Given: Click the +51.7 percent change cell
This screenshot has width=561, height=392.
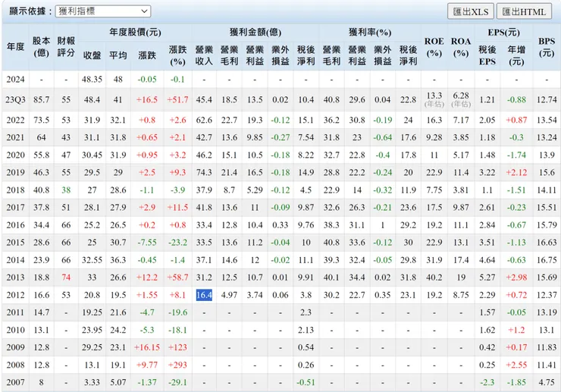Looking at the screenshot, I should tap(177, 99).
